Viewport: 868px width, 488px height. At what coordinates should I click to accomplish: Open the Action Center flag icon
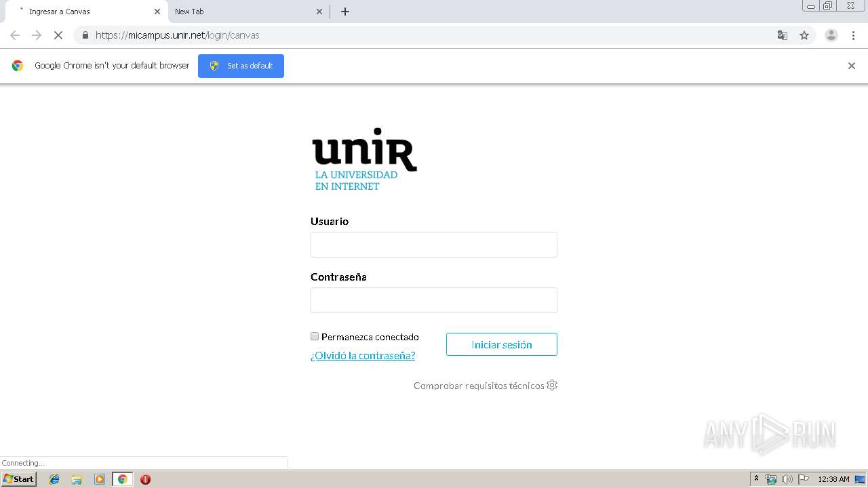(x=804, y=479)
